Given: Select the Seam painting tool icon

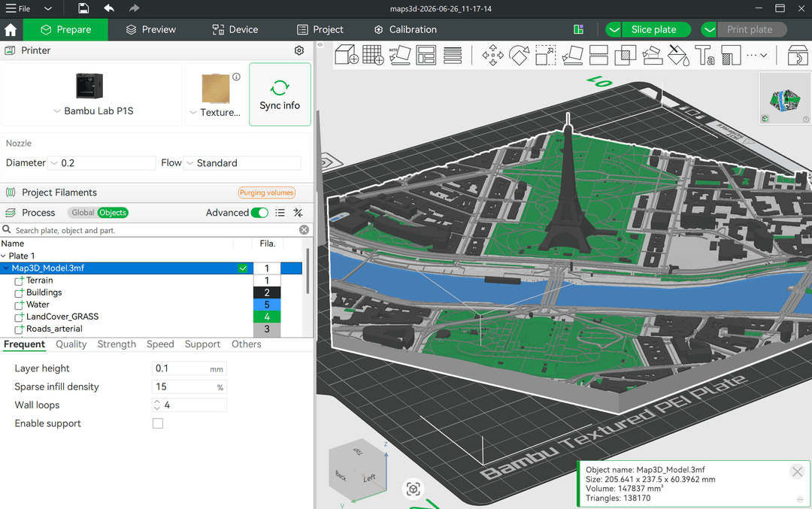Looking at the screenshot, I should click(x=732, y=55).
